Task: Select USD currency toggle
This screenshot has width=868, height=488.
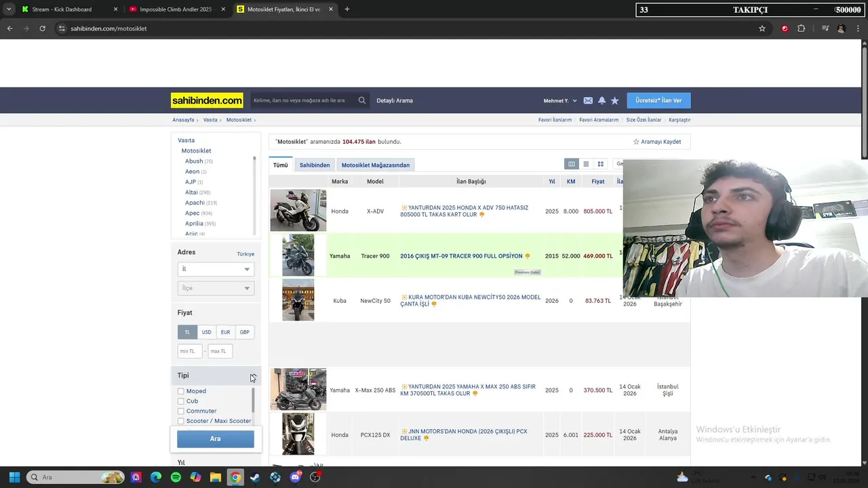Action: 206,332
